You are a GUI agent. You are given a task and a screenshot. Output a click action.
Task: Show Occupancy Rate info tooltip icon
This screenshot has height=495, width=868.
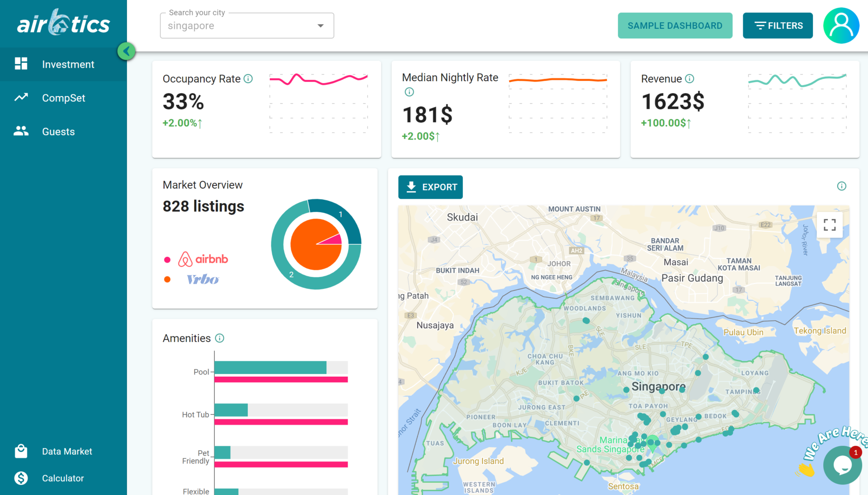248,79
